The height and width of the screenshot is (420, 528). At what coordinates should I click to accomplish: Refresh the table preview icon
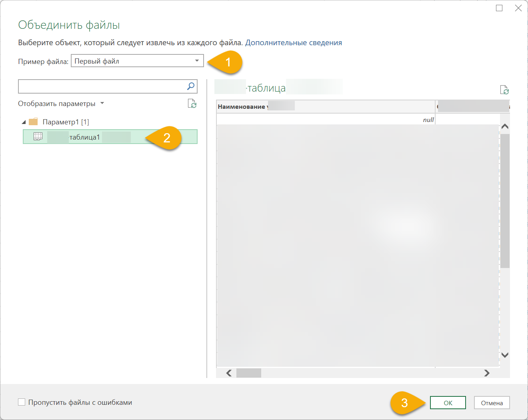click(504, 90)
